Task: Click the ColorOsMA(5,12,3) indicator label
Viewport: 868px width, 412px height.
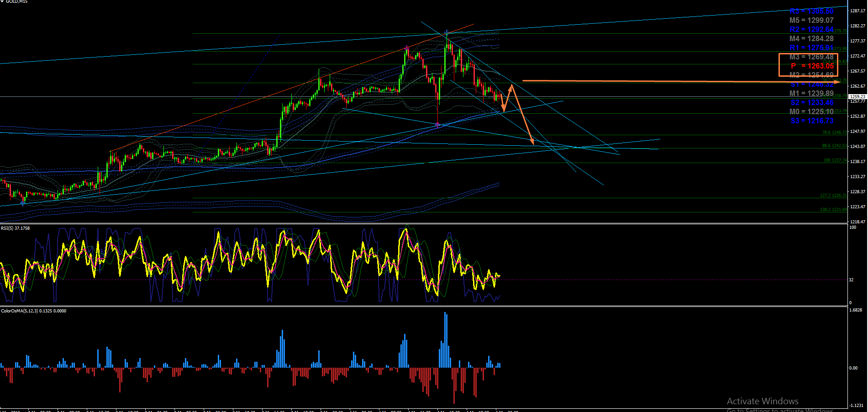Action: (34, 311)
